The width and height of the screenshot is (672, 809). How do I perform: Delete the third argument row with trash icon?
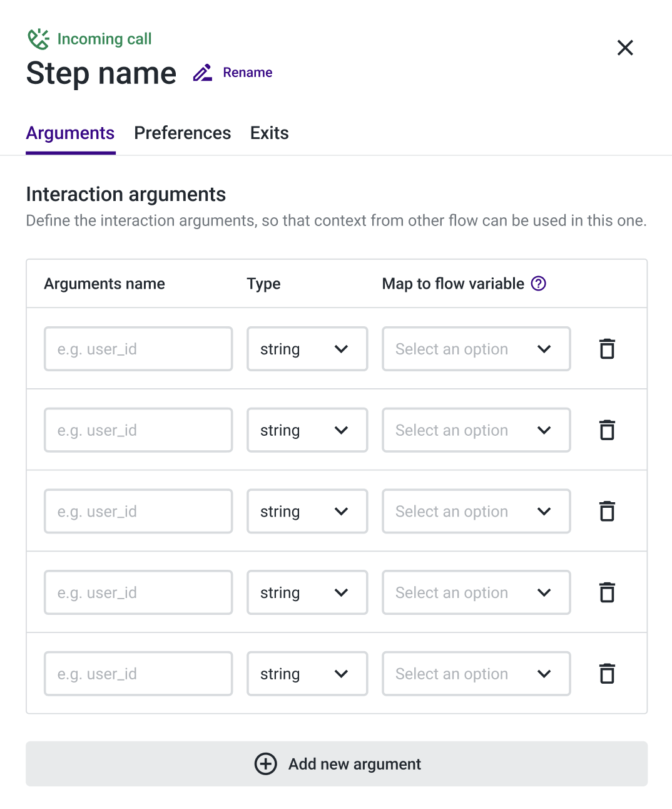[x=607, y=511]
